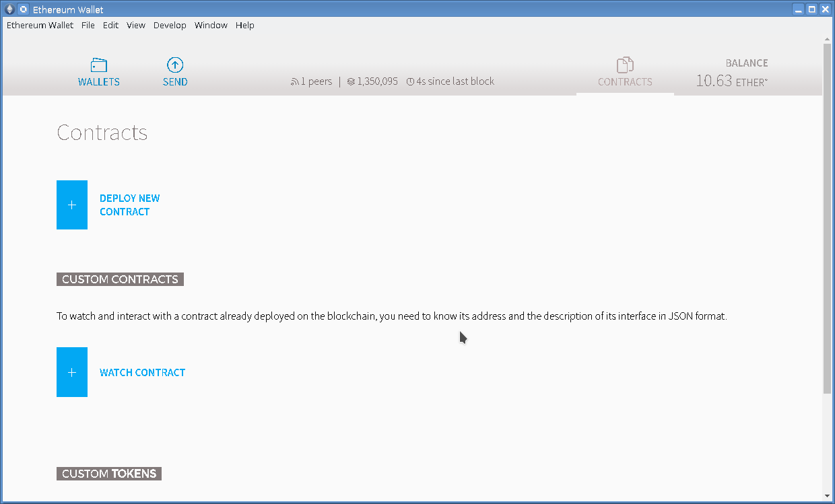Open the File menu

coord(88,25)
